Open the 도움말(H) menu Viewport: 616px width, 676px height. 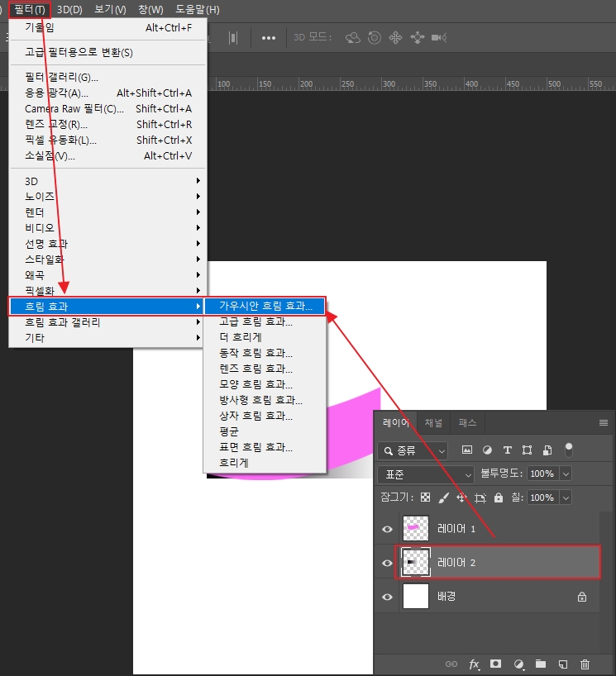pos(198,9)
